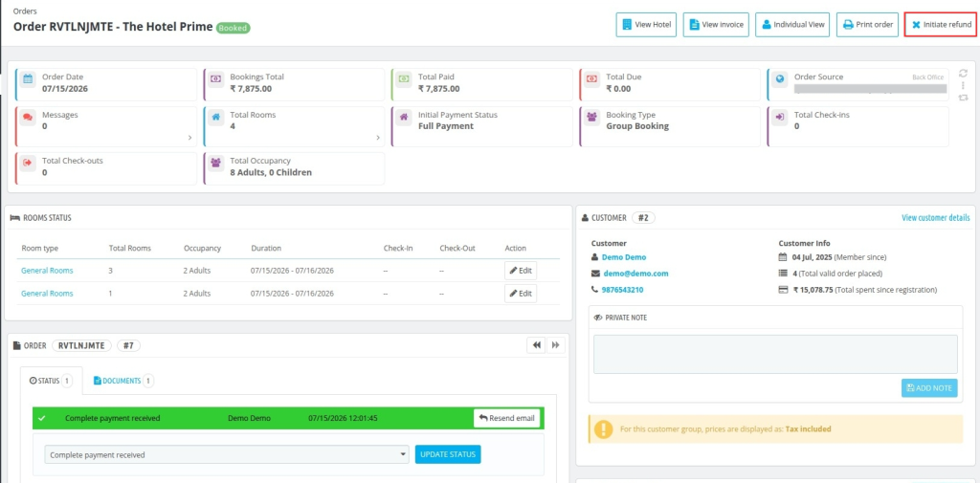Open View customer details link
980x483 pixels.
936,218
